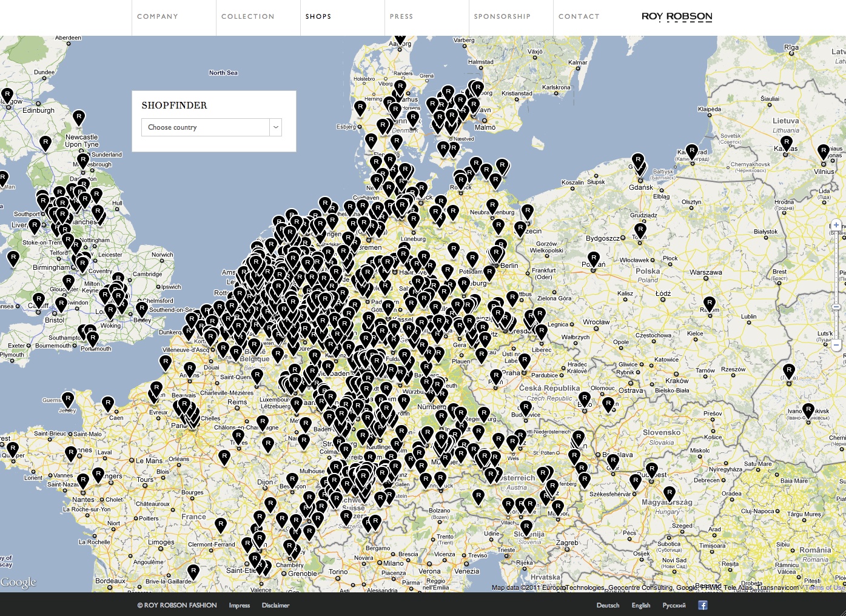The height and width of the screenshot is (616, 846).
Task: Select the marker east of Edinburgh
Action: 78,117
